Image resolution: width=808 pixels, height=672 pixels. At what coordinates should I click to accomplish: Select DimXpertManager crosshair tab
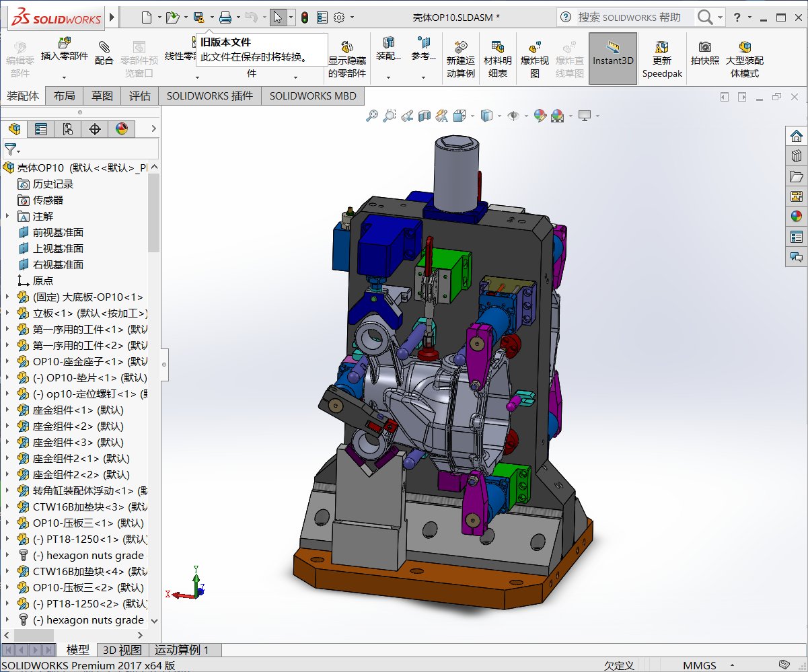(95, 128)
